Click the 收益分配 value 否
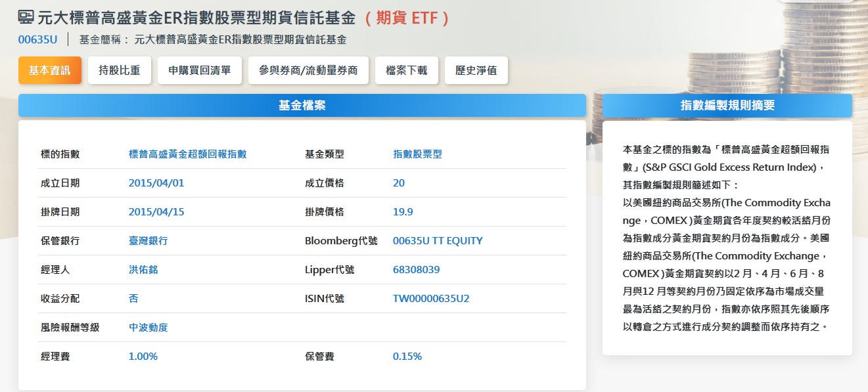The width and height of the screenshot is (868, 392). pos(133,299)
